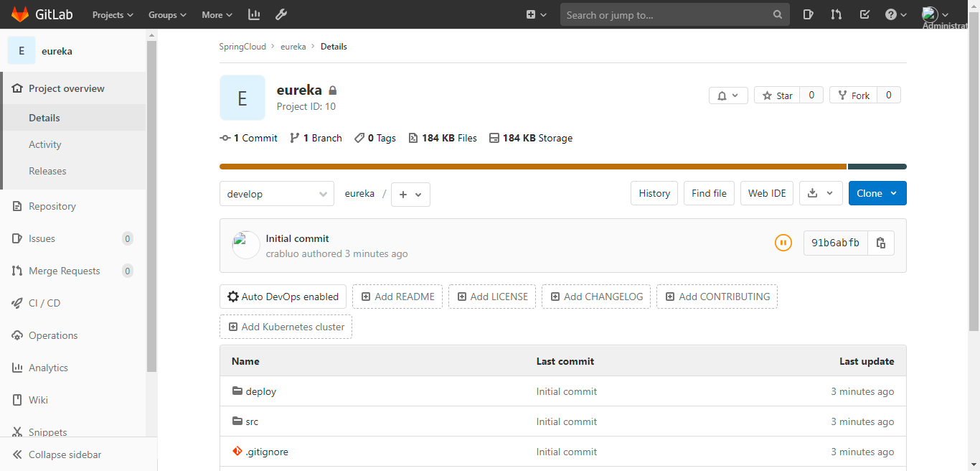Open the Help question mark menu
The height and width of the screenshot is (471, 980).
(x=896, y=14)
